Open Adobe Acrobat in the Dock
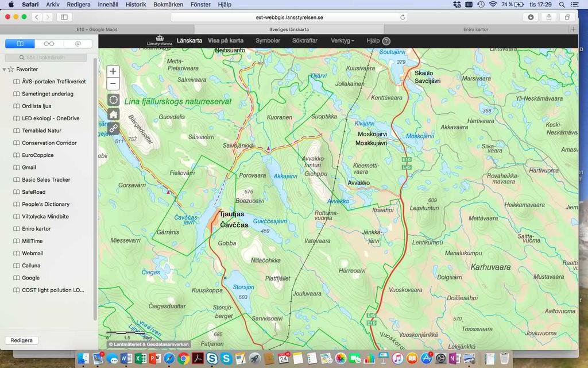Viewport: 588px width, 368px height. 198,359
